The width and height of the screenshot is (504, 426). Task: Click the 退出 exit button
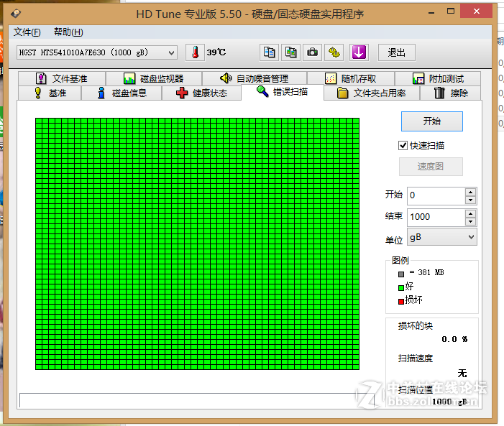pos(397,52)
